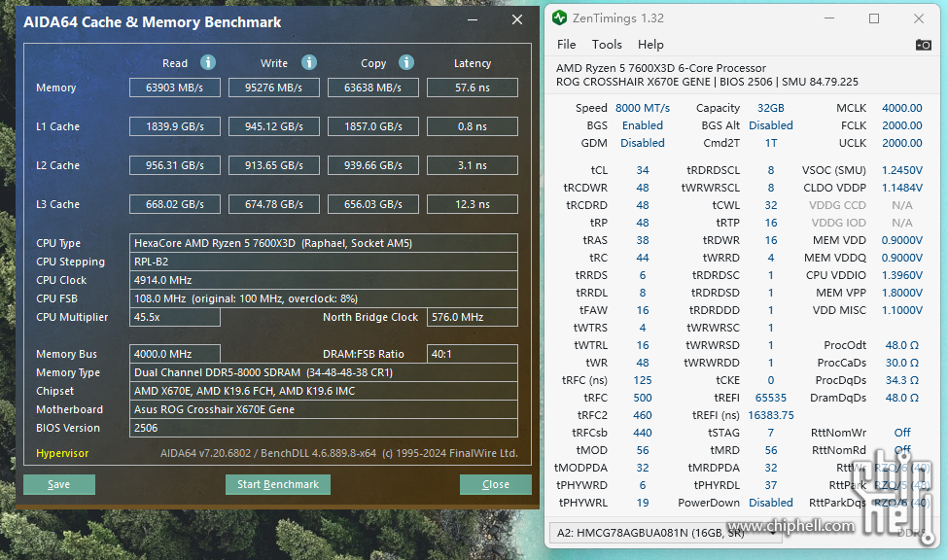
Task: Click the tRC value 44
Action: [x=643, y=258]
